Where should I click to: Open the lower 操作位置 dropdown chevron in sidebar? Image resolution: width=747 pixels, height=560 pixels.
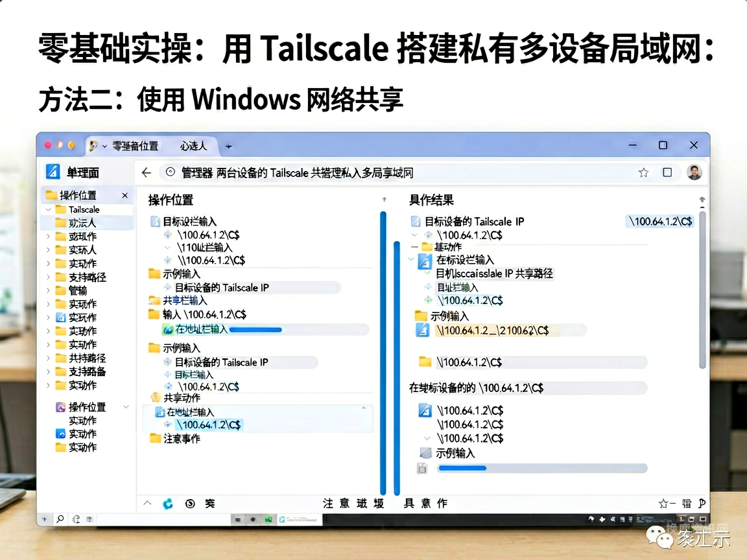click(126, 407)
